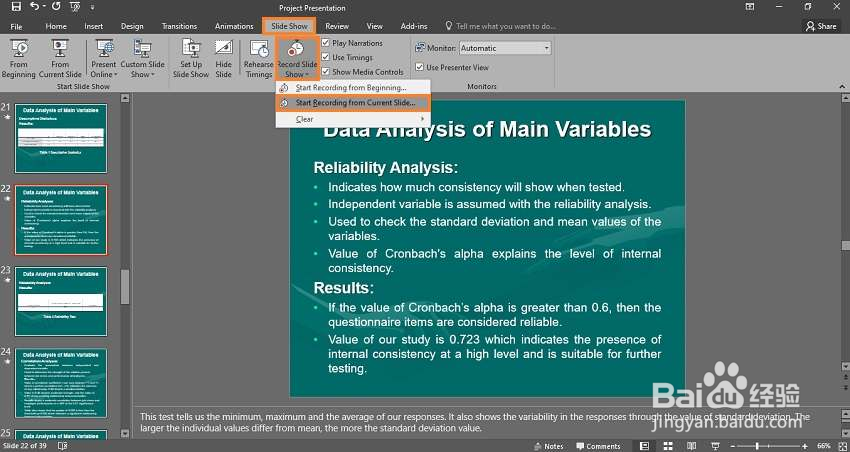Toggle the Notes pane button

pyautogui.click(x=549, y=446)
